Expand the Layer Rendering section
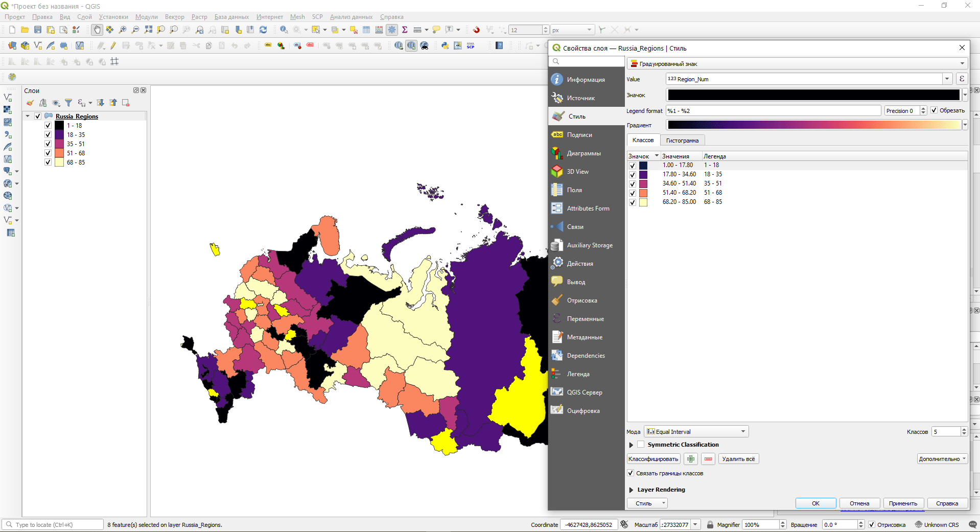This screenshot has height=532, width=980. pos(632,490)
